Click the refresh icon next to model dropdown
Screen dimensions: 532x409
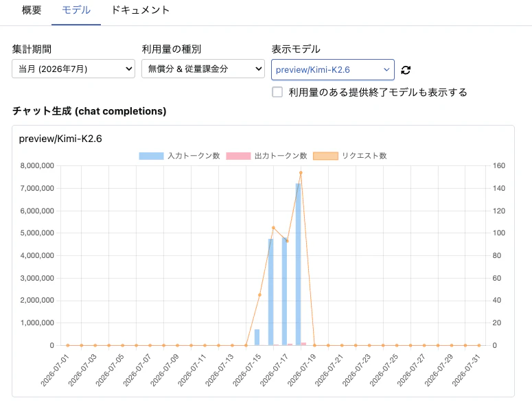pyautogui.click(x=406, y=70)
